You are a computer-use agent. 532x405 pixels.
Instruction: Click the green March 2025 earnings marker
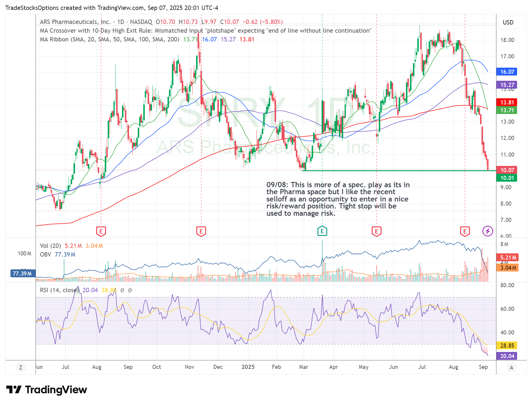(x=322, y=231)
